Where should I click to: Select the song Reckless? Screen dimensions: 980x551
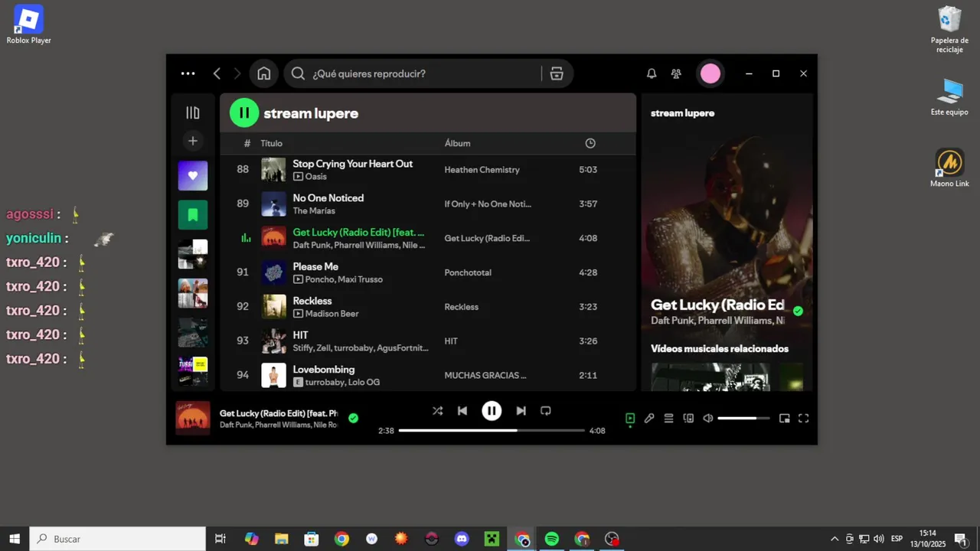[312, 302]
